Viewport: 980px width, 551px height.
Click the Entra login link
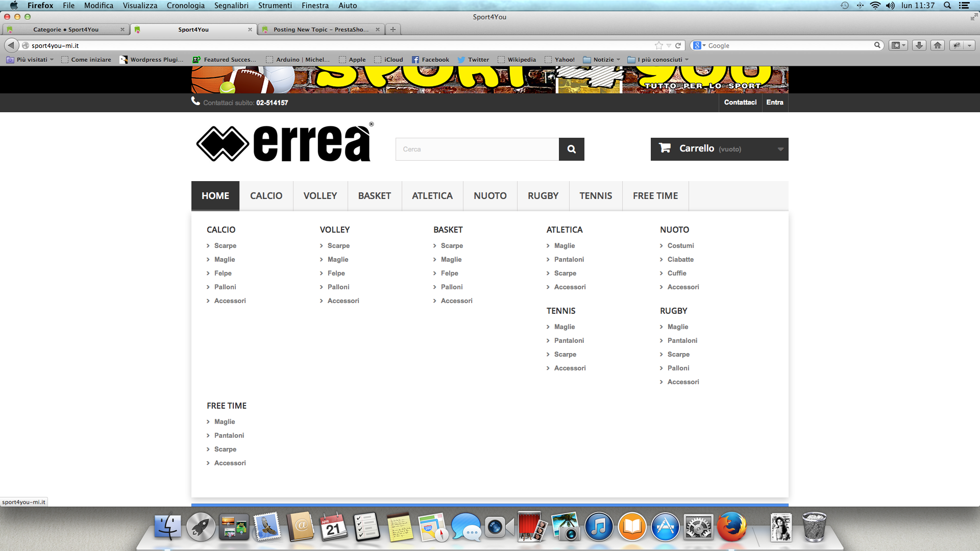pyautogui.click(x=774, y=103)
